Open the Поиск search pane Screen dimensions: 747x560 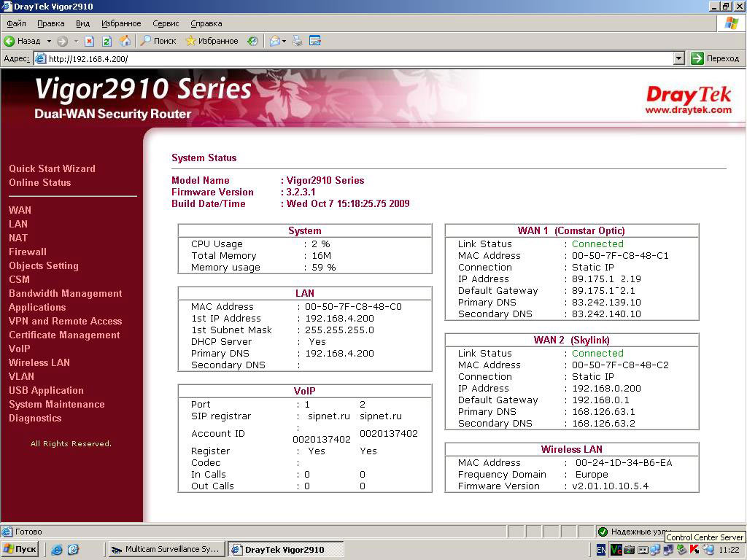(x=158, y=41)
